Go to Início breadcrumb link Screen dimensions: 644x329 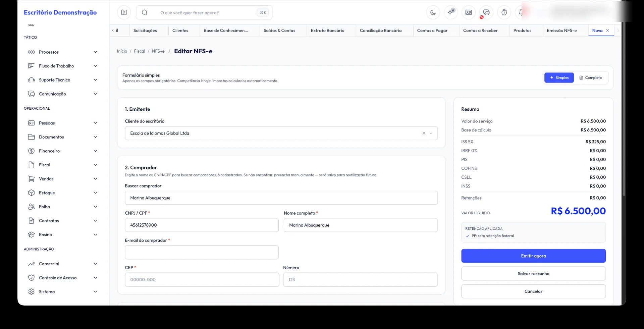[x=122, y=51]
